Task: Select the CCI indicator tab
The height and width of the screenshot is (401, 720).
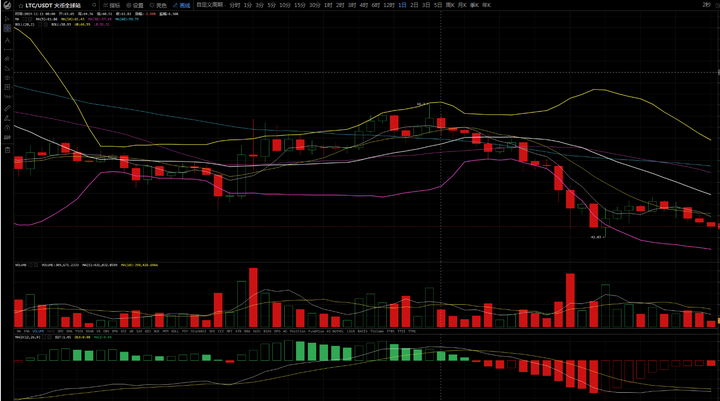Action: 220,331
